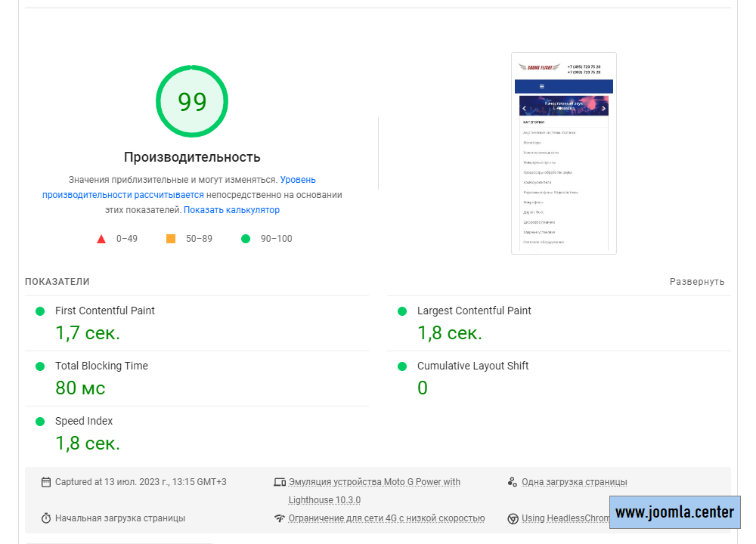
Task: Select the Total Blocking Time metric
Action: (101, 366)
